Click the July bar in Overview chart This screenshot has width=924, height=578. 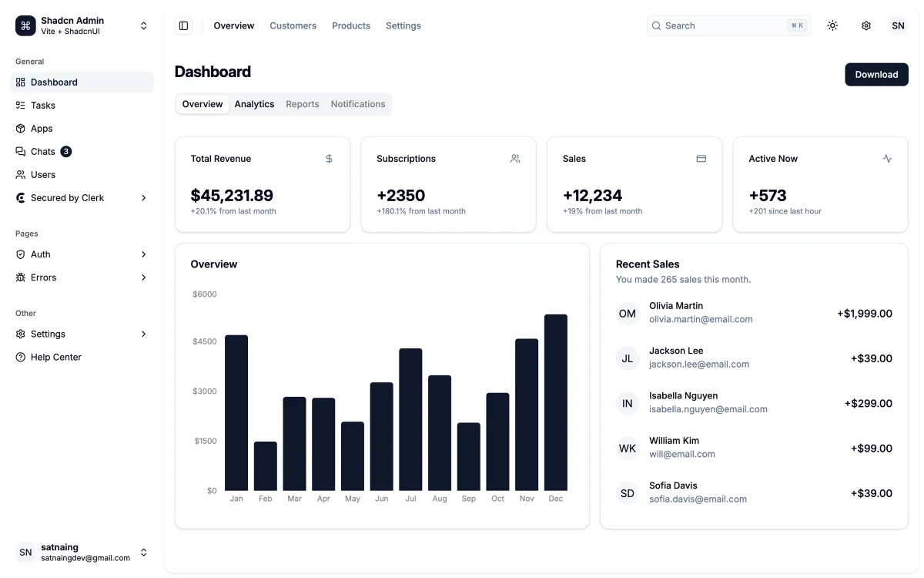point(410,419)
